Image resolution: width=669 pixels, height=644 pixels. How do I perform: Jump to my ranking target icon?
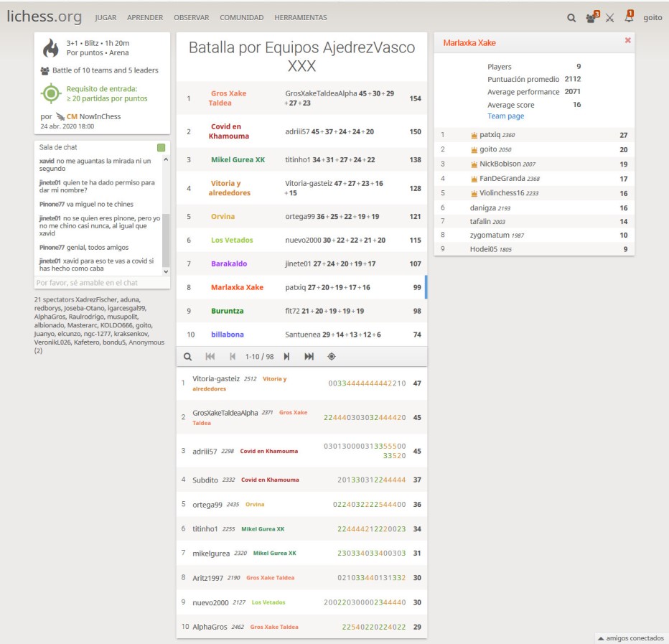[332, 356]
